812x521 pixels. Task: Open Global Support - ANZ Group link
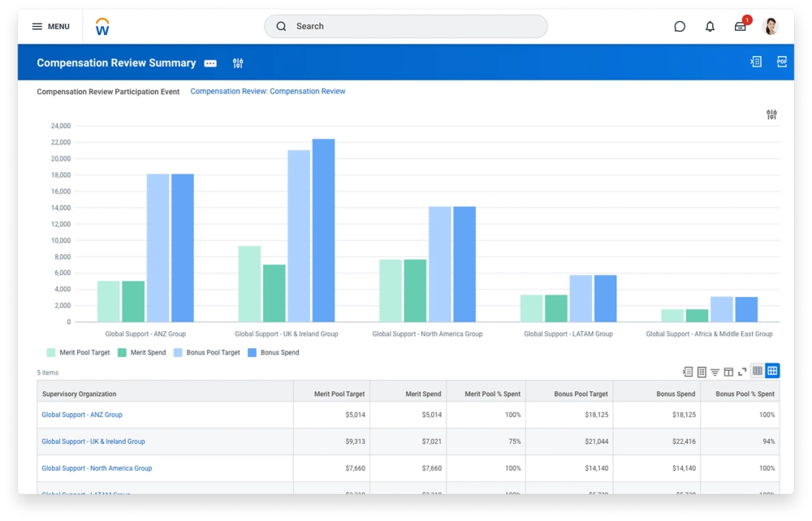pos(82,415)
